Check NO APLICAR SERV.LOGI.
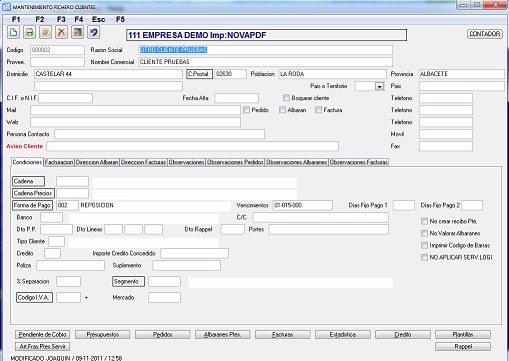Viewport: 509px width, 361px height. pyautogui.click(x=424, y=257)
